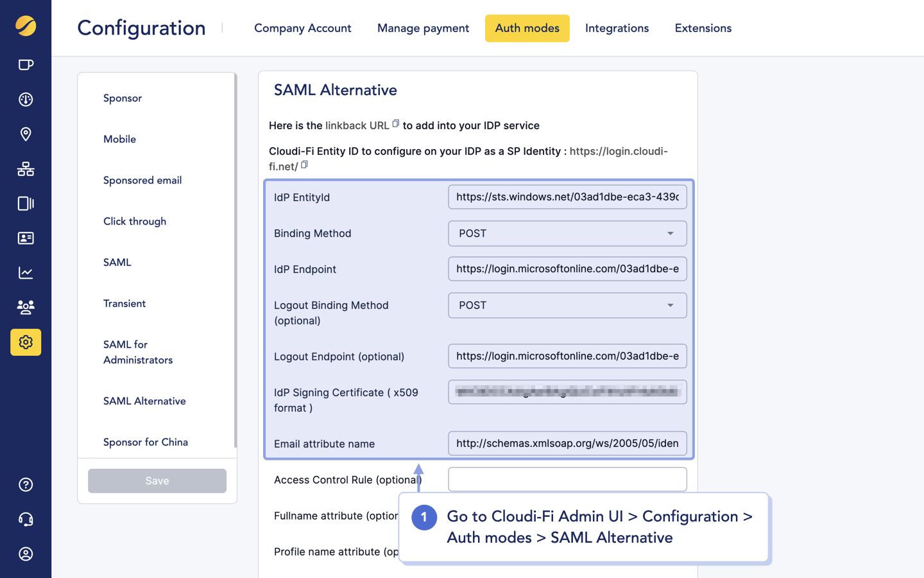This screenshot has height=578, width=924.
Task: Open the help question mark icon
Action: click(x=26, y=484)
